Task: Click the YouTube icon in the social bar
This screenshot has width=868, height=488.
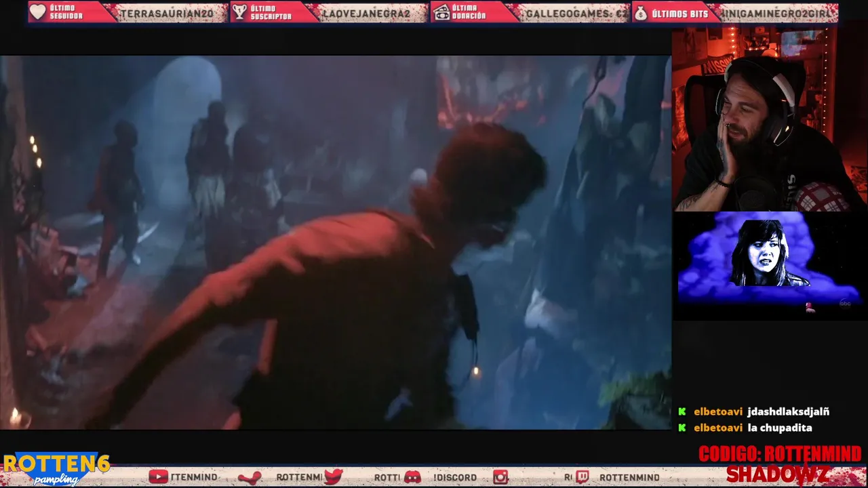Action: (x=158, y=477)
